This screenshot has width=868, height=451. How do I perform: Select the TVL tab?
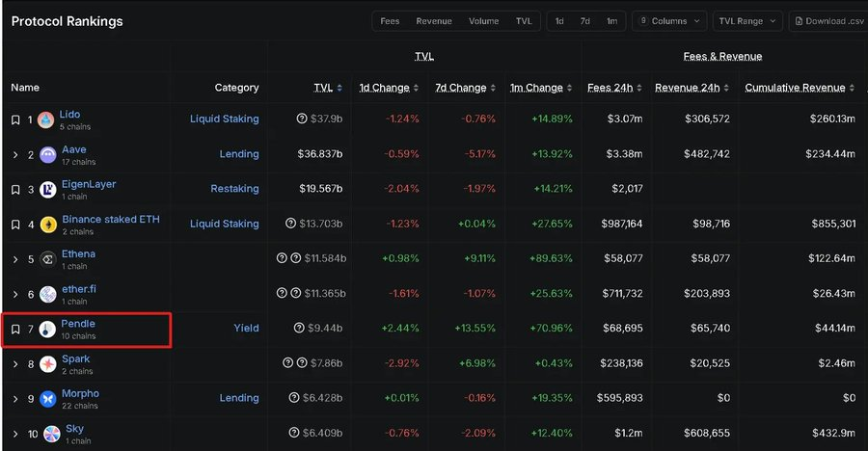click(524, 21)
